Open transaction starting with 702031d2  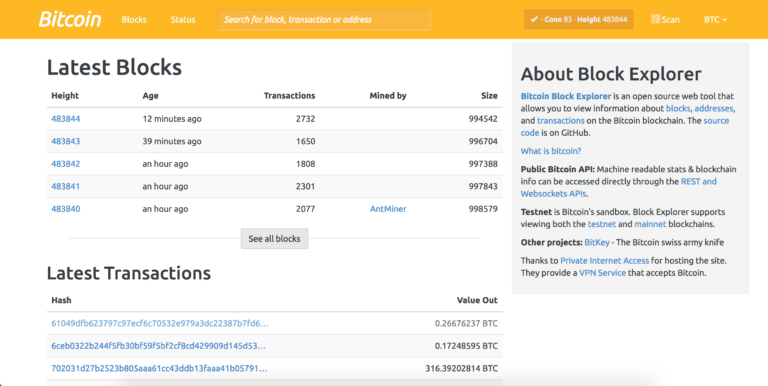coord(159,368)
